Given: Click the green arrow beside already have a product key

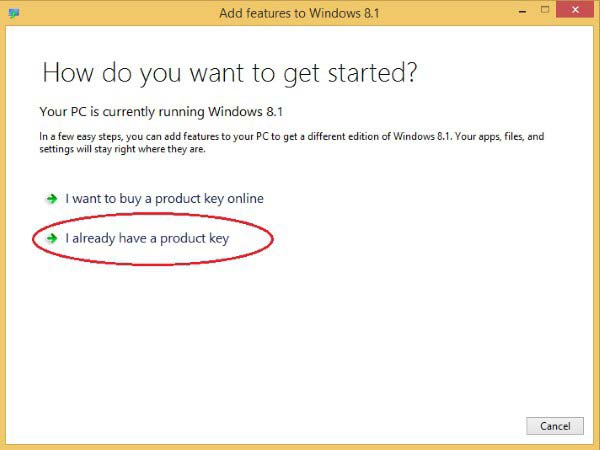Looking at the screenshot, I should [x=52, y=238].
